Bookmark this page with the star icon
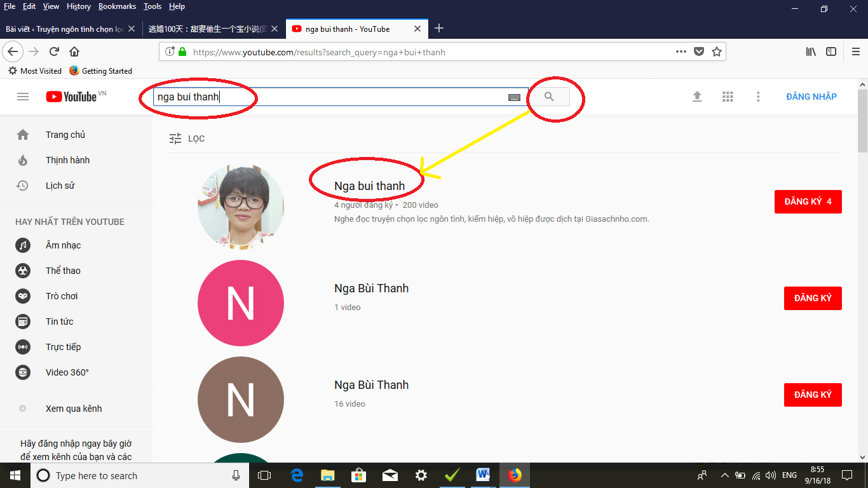This screenshot has height=488, width=868. [717, 52]
